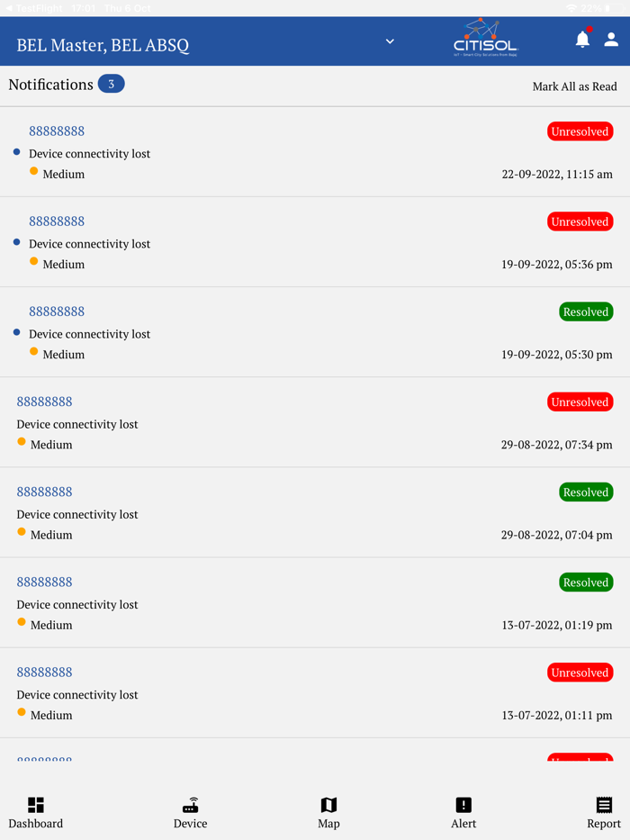
Task: Click orange Medium severity dot on first notification
Action: [x=34, y=171]
